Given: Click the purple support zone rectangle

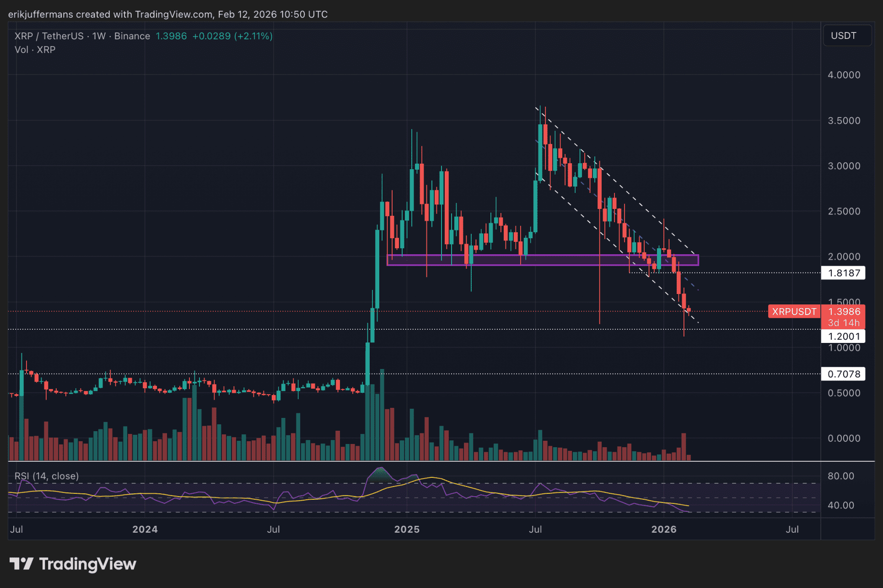Looking at the screenshot, I should coord(542,260).
